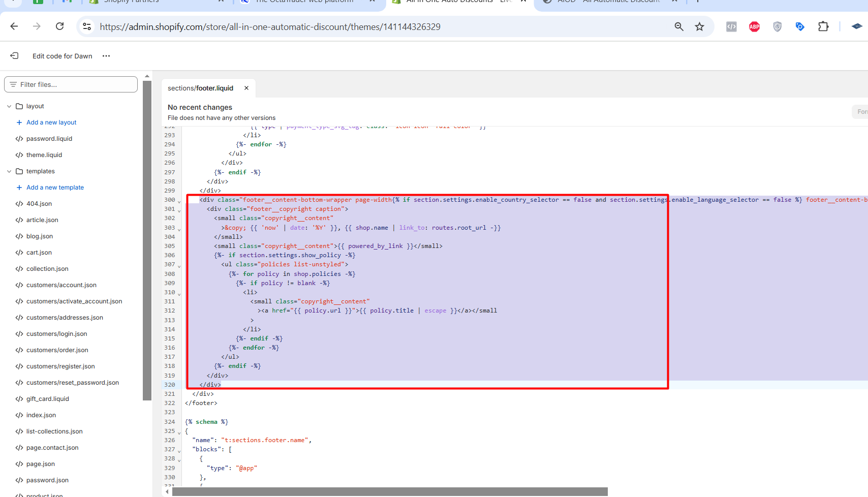Close the sections/footer.liquid tab
The width and height of the screenshot is (868, 497).
pos(246,88)
